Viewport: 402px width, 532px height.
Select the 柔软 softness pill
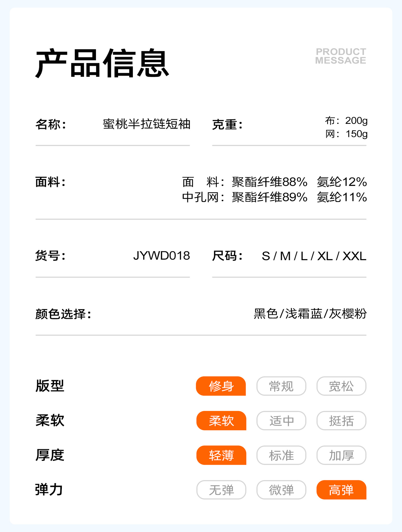point(221,421)
